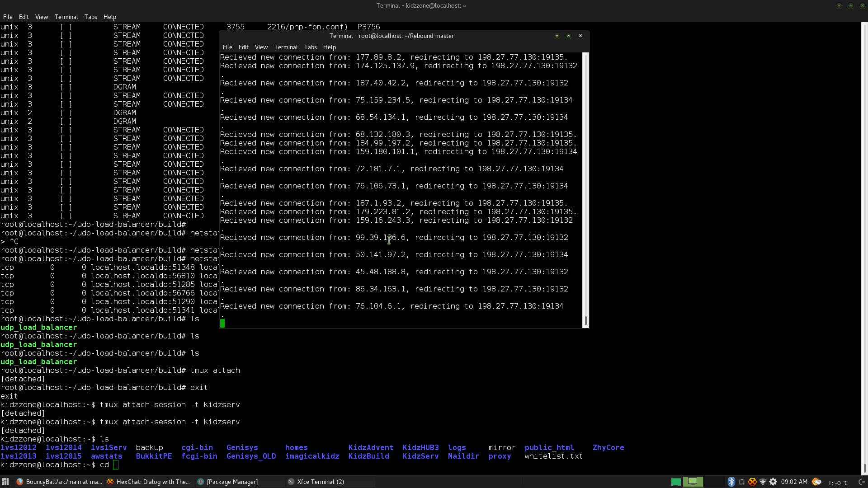868x488 pixels.
Task: Open the HexChat dialog taskbar button
Action: pyautogui.click(x=149, y=482)
